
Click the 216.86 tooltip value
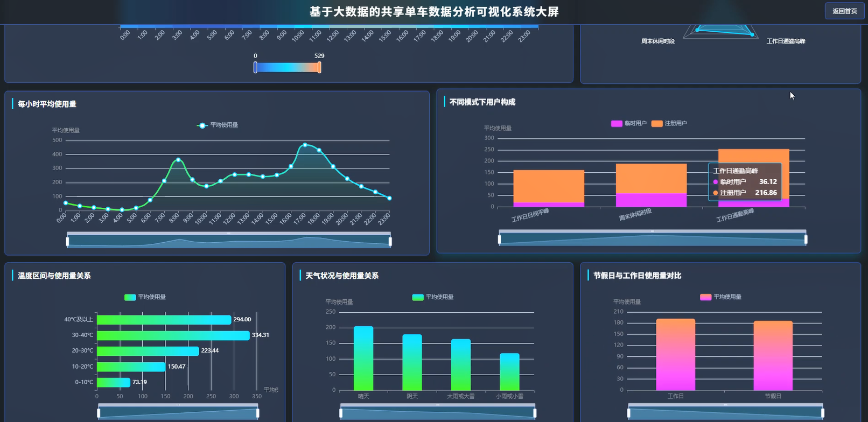click(x=766, y=193)
